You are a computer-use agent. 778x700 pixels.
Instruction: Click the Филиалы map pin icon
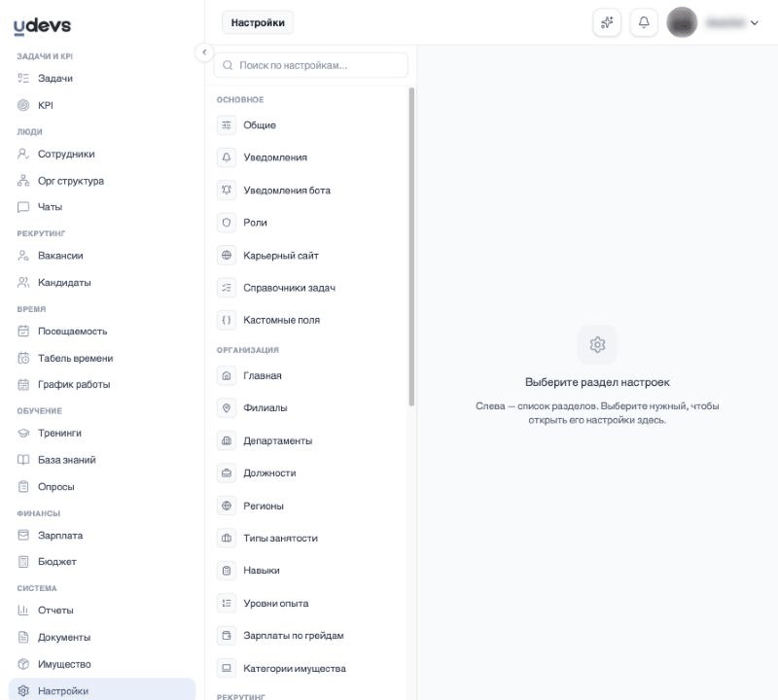pyautogui.click(x=227, y=407)
